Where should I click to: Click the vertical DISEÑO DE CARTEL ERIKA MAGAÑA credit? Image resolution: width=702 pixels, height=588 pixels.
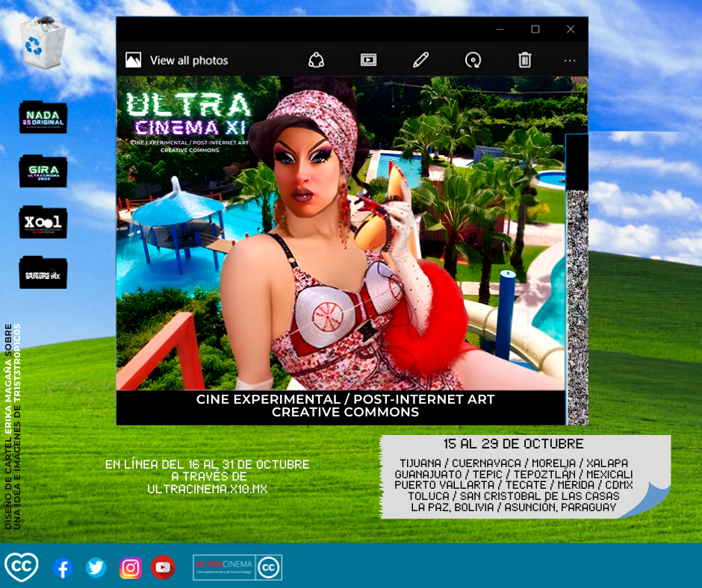[x=8, y=427]
